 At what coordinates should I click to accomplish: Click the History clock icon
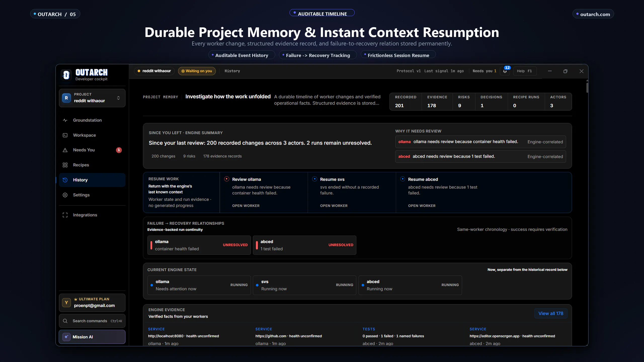pos(65,180)
